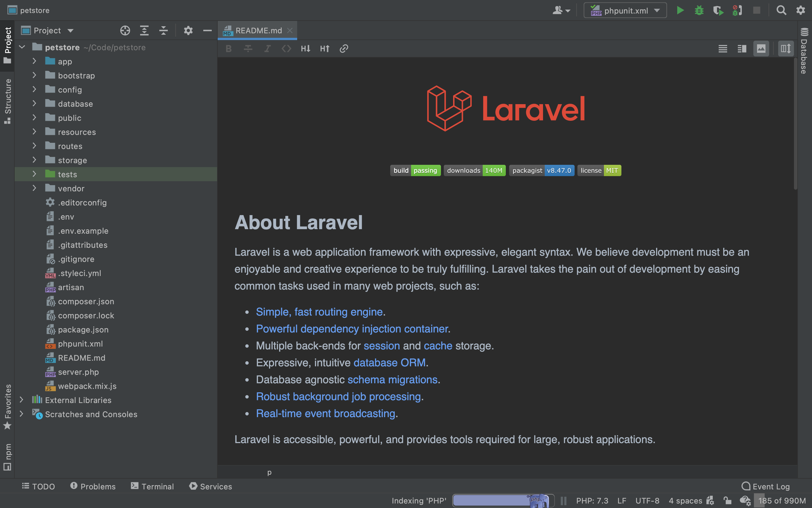Open Project panel options gear

[x=188, y=30]
